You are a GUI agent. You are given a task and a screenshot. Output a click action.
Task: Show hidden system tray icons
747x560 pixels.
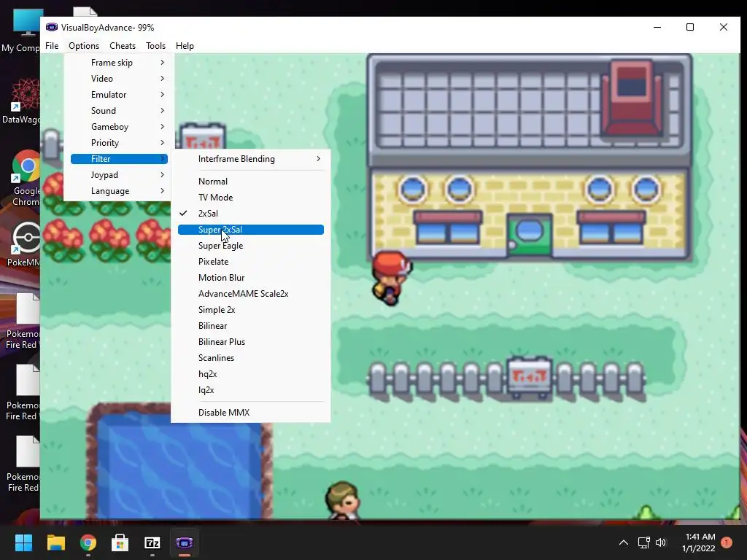pyautogui.click(x=623, y=542)
